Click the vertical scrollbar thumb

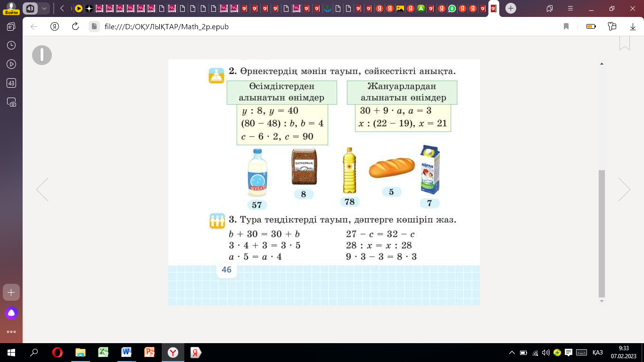pos(602,233)
